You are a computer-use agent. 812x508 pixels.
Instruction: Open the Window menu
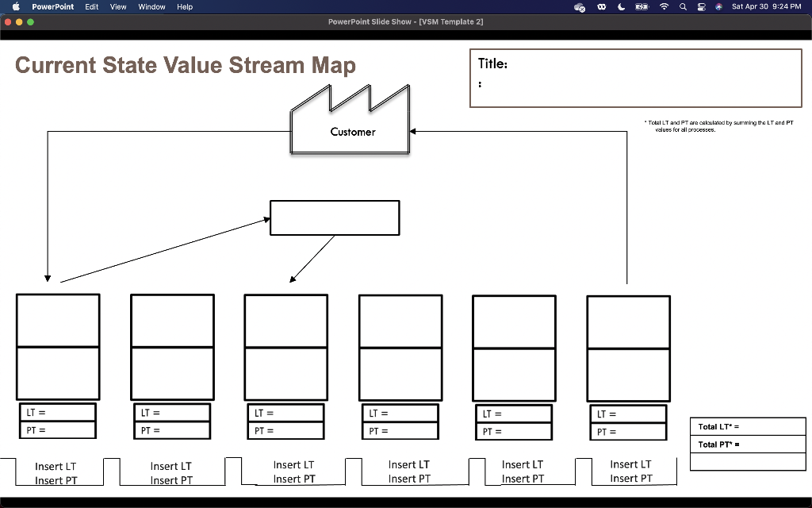pyautogui.click(x=151, y=7)
